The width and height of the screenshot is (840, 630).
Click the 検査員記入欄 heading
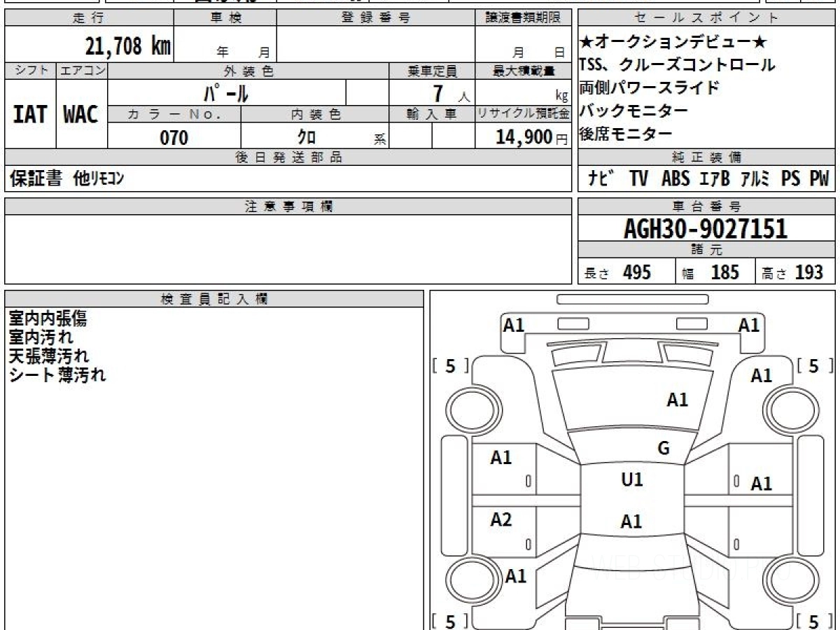pyautogui.click(x=214, y=299)
